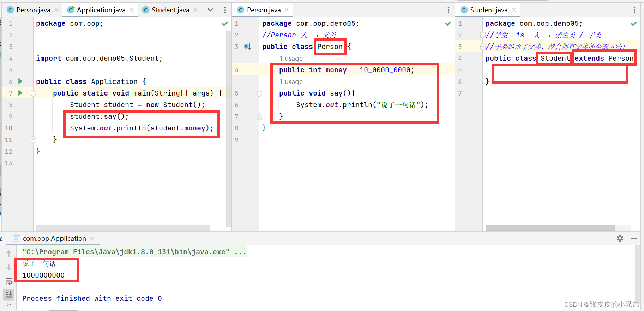Viewport: 644px width, 311px height.
Task: Run Application class from line 6 gutter
Action: [20, 81]
